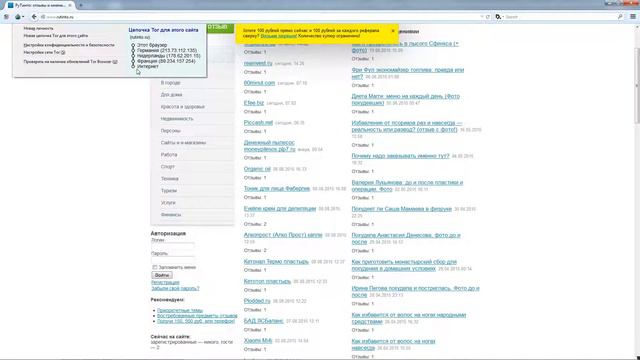
Task: Click the green 'ОТЗЫВ' button
Action: [220, 28]
